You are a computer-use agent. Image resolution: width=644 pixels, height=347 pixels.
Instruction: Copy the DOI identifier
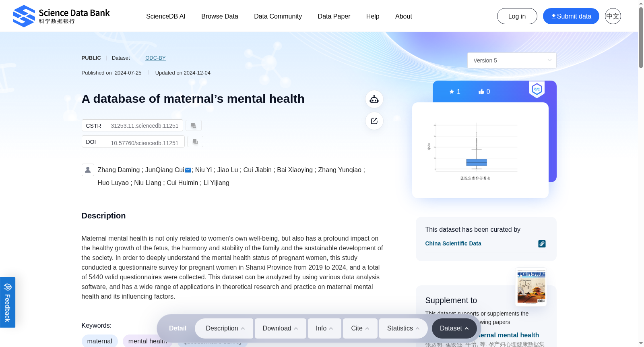pos(195,141)
